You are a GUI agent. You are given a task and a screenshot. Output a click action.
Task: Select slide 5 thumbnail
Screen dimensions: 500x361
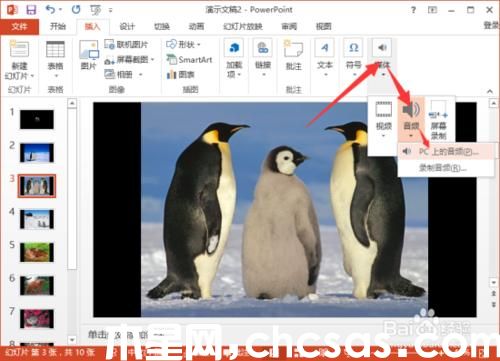pos(37,252)
